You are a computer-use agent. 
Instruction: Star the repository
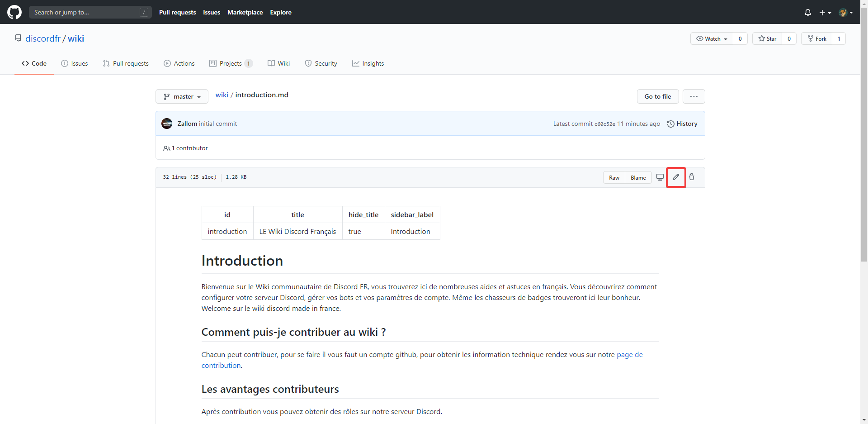[x=767, y=38]
